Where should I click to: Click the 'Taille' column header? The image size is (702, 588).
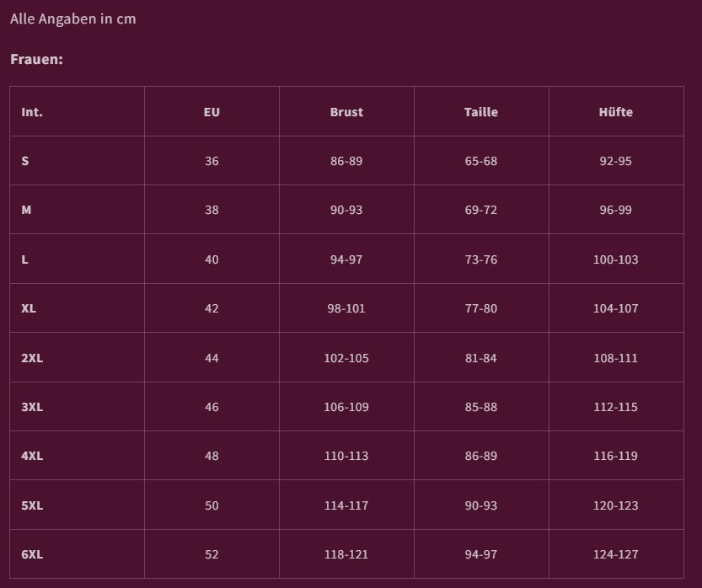tap(481, 112)
